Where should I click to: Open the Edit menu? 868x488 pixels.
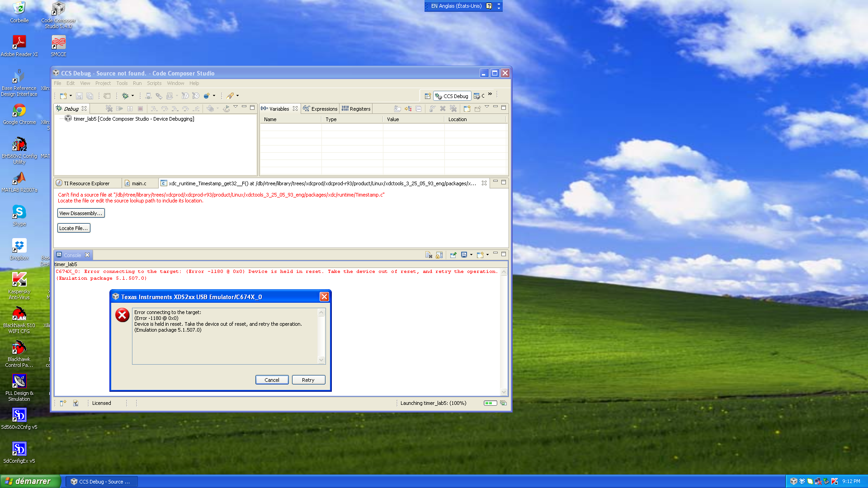(x=71, y=83)
